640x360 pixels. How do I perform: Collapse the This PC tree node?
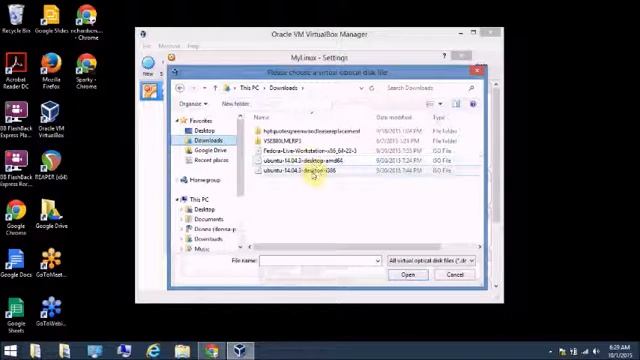pos(177,199)
